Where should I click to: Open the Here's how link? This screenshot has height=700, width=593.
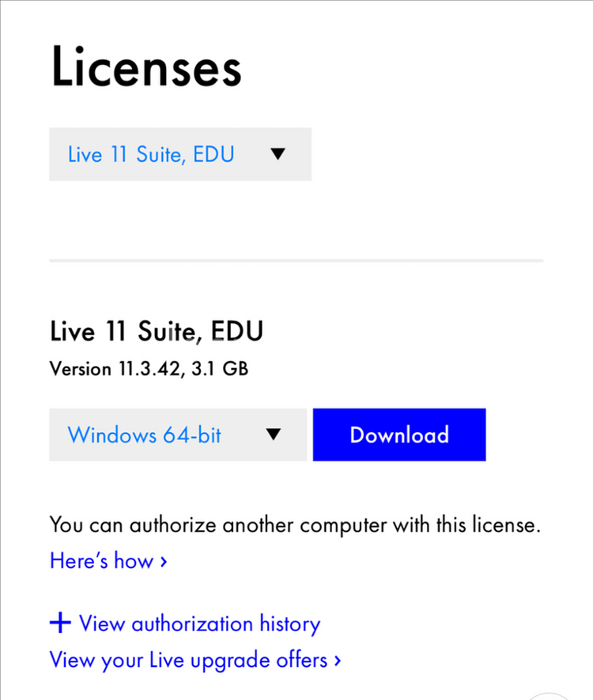(x=108, y=561)
